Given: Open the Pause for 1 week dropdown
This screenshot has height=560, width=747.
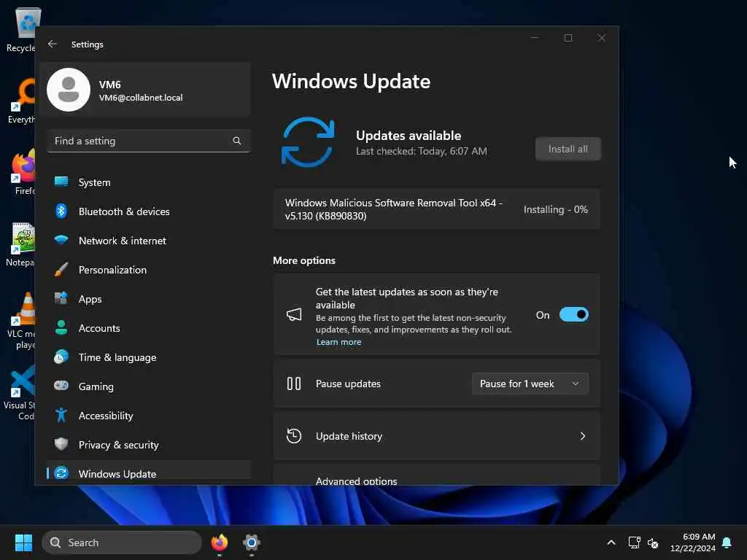Looking at the screenshot, I should coord(530,384).
